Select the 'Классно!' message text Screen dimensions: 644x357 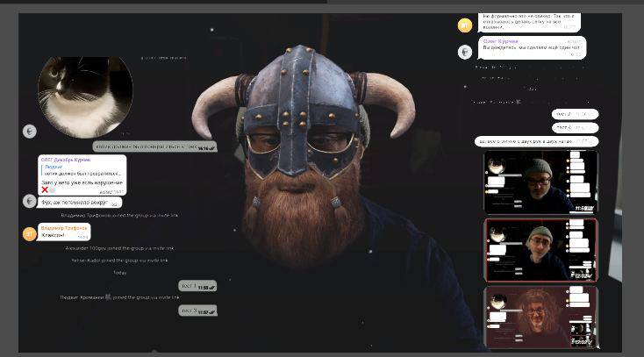[53, 235]
